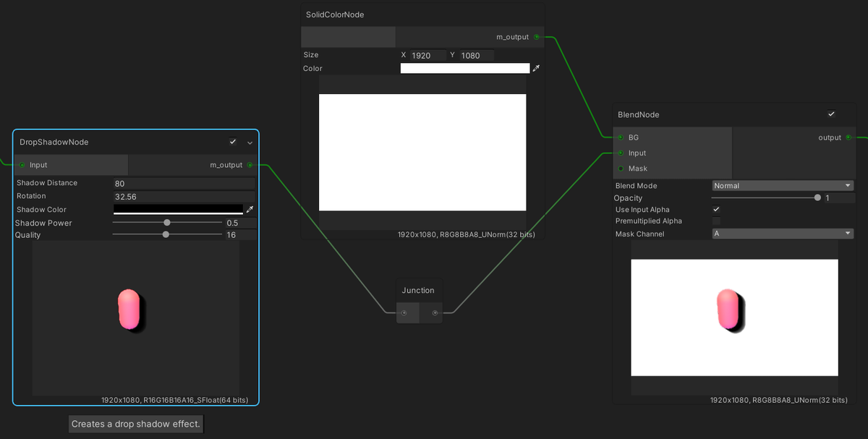Click the Shadow Distance value field
This screenshot has height=439, width=868.
tap(184, 184)
